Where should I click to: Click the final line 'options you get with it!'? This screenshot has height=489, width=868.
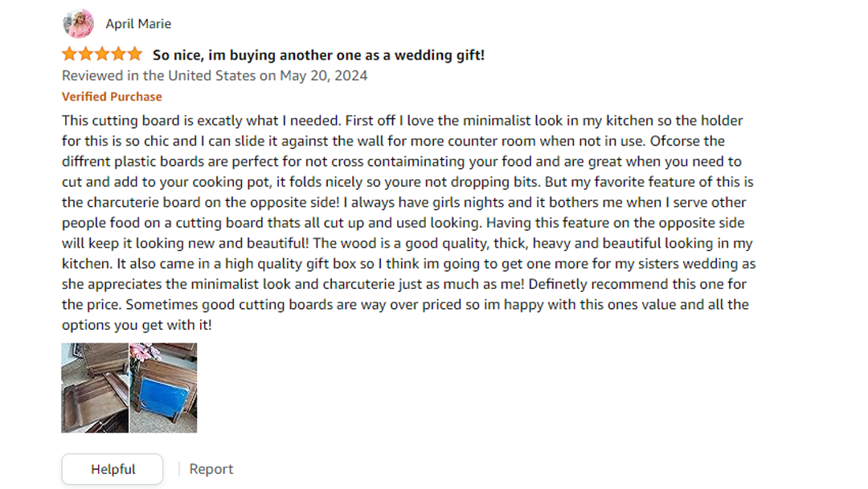[x=137, y=325]
